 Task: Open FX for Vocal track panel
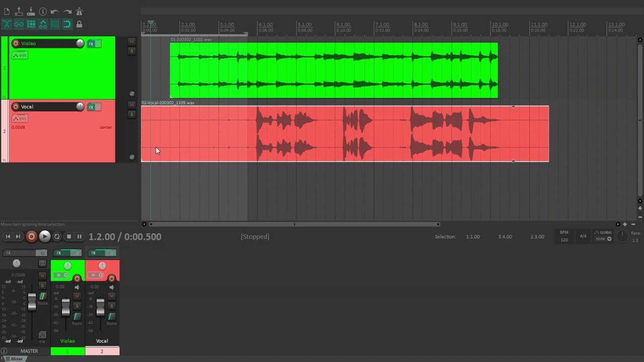(x=91, y=107)
